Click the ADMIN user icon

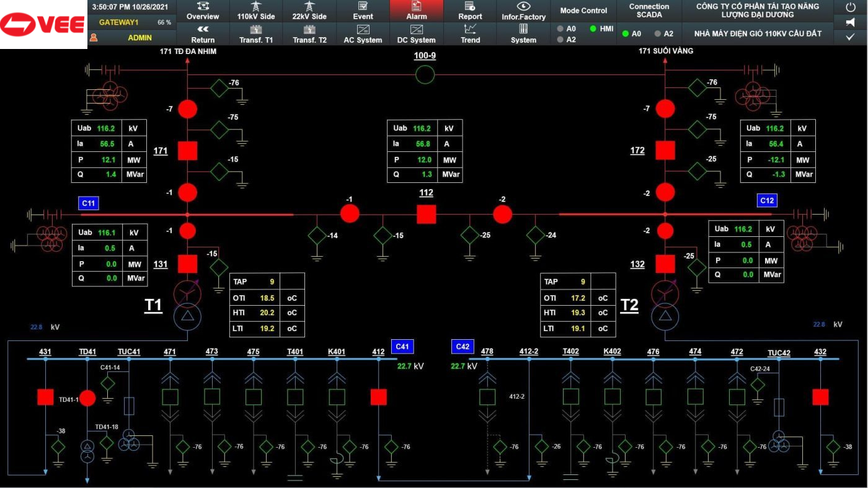[x=94, y=38]
